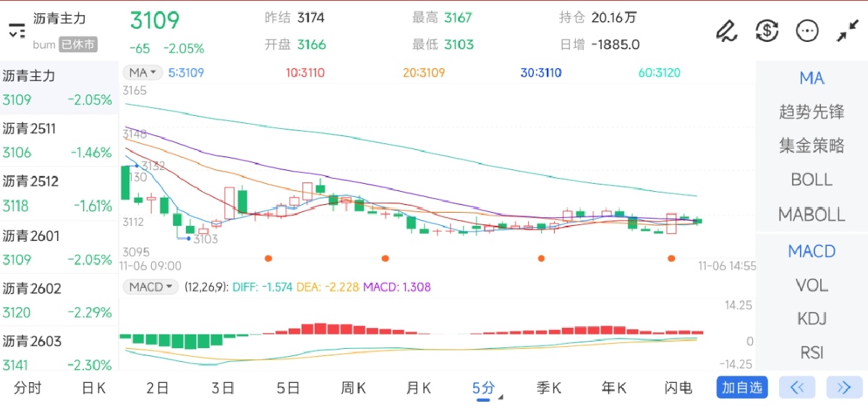Choose the RSI indicator

(812, 352)
